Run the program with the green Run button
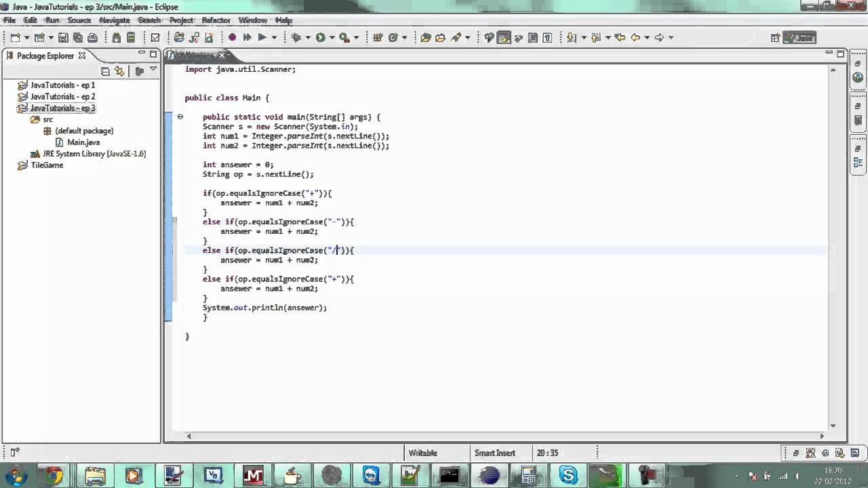Screen dimensions: 868x488 click(x=321, y=38)
